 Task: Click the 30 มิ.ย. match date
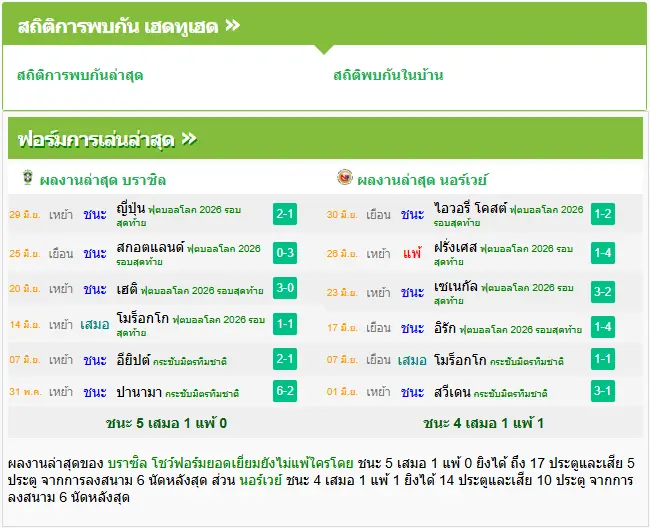[x=342, y=215]
